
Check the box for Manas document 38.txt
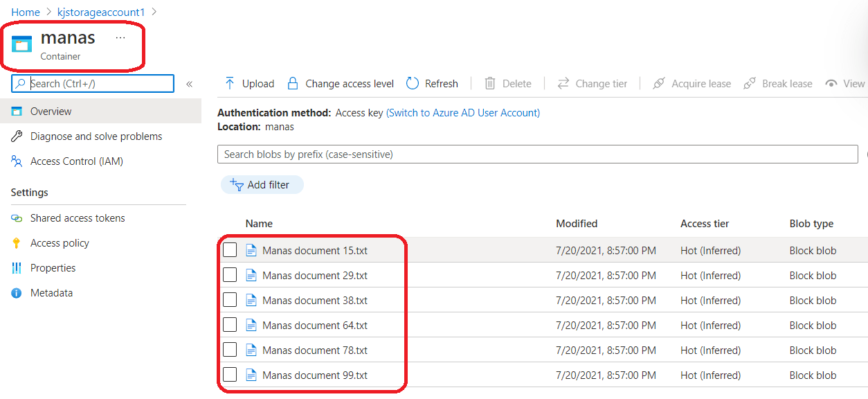point(230,300)
